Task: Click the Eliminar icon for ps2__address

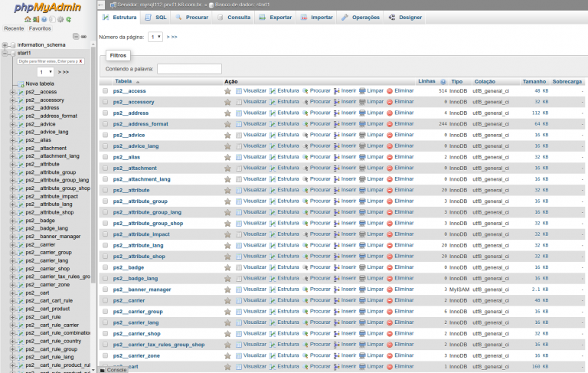Action: [390, 113]
